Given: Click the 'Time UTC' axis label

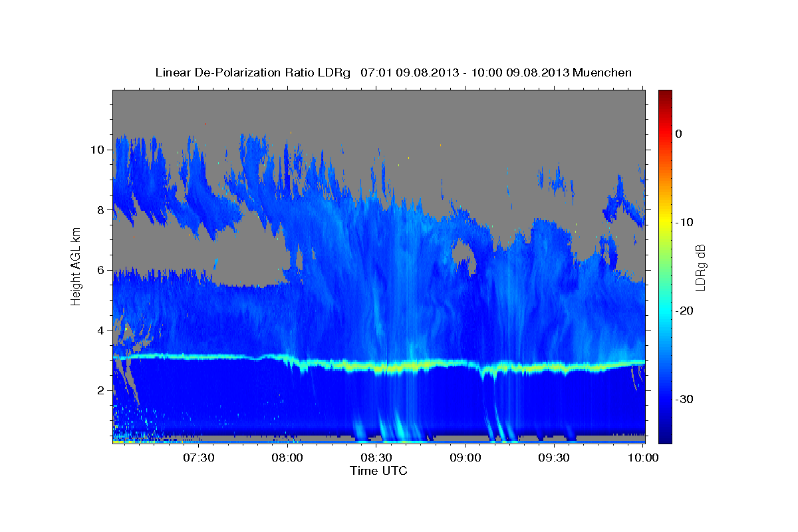Looking at the screenshot, I should 378,471.
